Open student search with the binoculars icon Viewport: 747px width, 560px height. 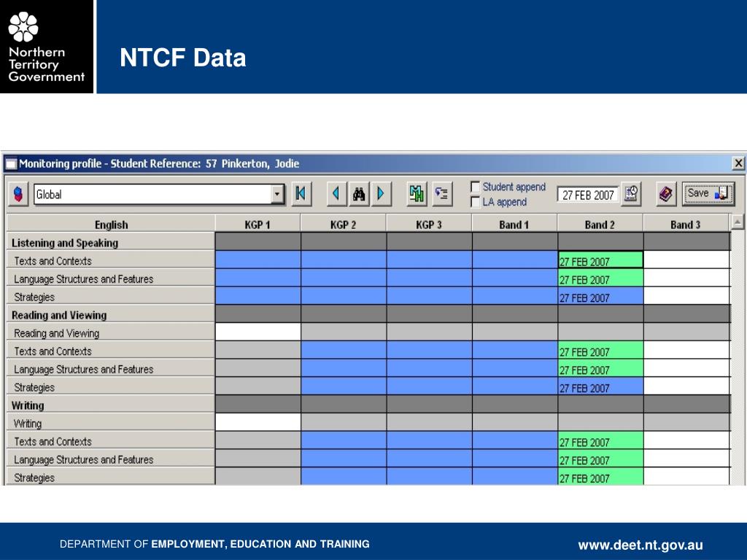point(359,194)
